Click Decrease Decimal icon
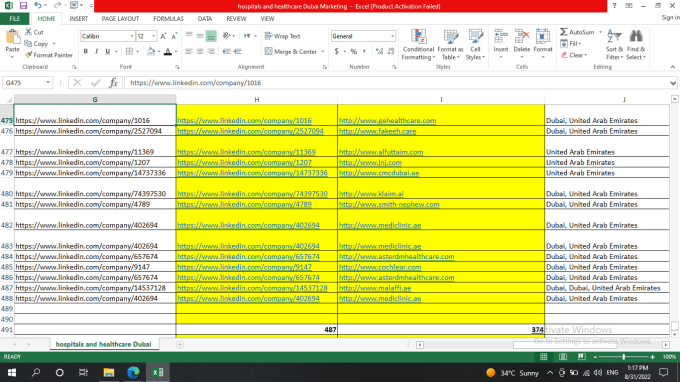The image size is (680, 382). point(391,52)
